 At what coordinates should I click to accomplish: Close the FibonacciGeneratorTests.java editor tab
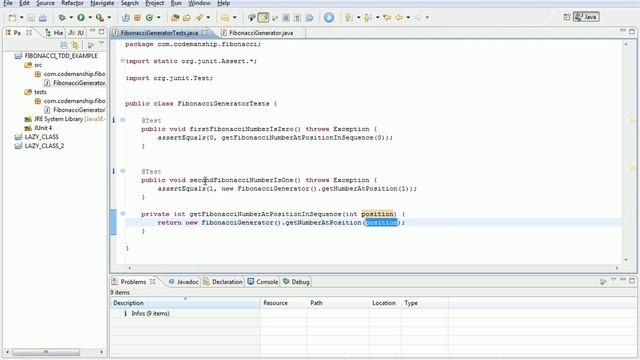204,32
